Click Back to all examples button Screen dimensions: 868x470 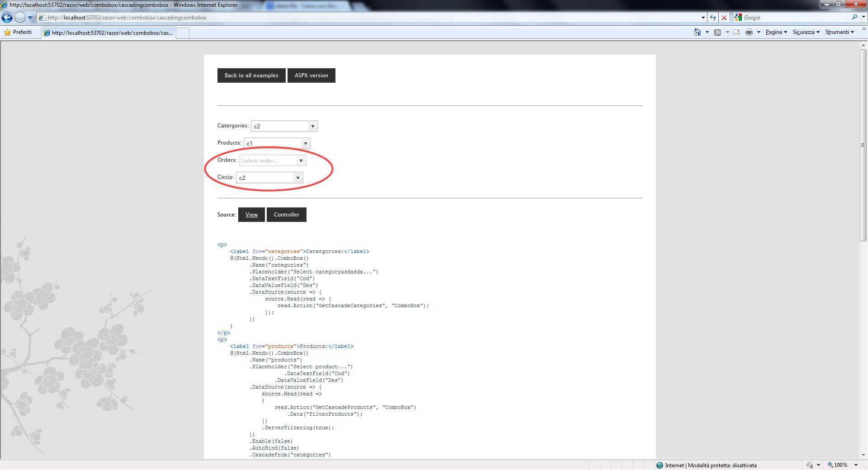251,75
